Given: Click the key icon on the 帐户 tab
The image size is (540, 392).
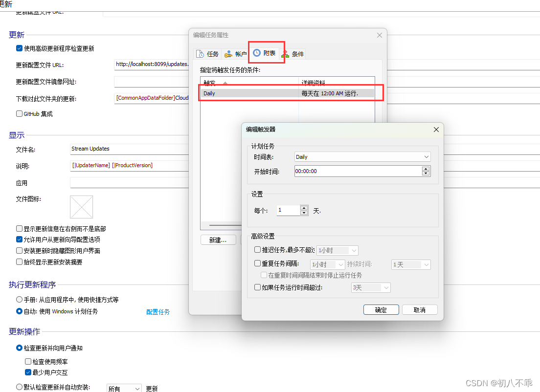Looking at the screenshot, I should (x=228, y=54).
